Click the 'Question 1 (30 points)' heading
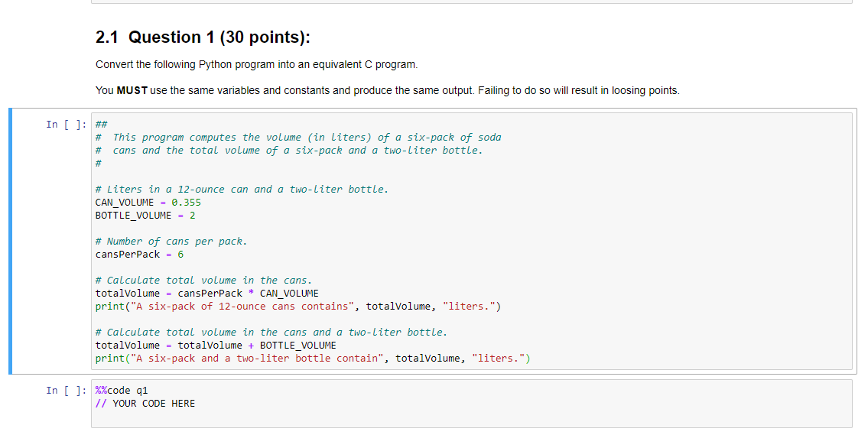The image size is (868, 435). (x=203, y=37)
